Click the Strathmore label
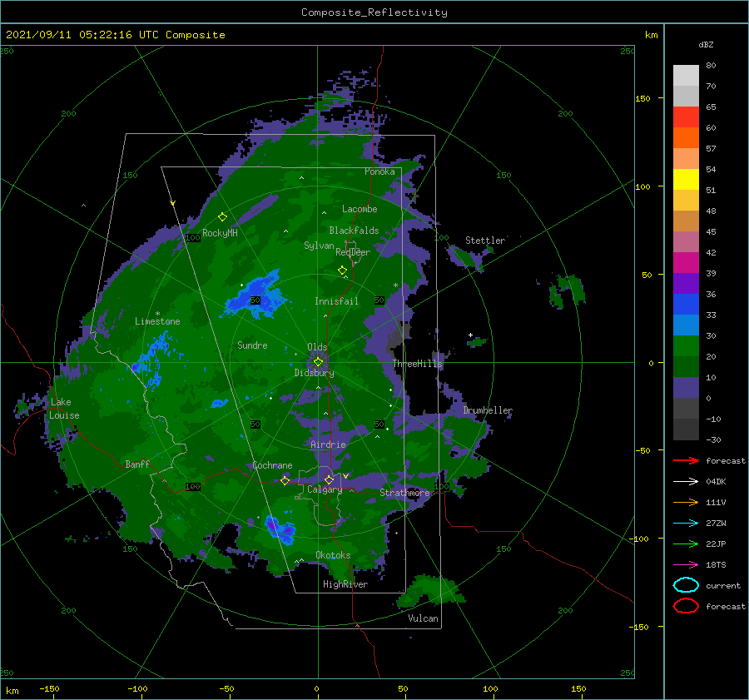 (x=404, y=493)
